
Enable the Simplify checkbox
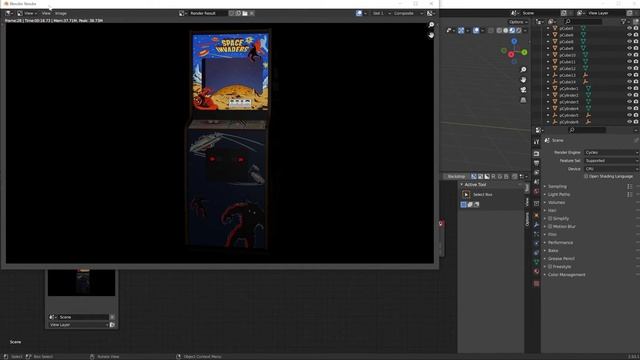tap(550, 219)
